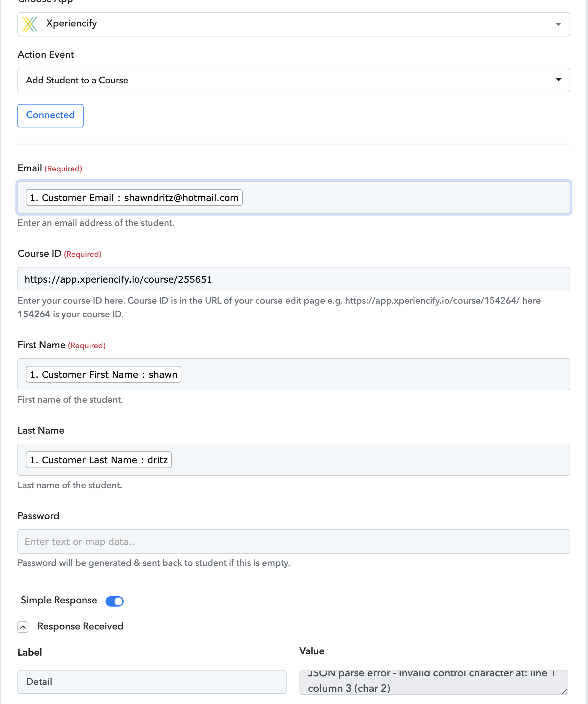
Task: Click the 'Password will be generated' hint text
Action: (x=154, y=563)
